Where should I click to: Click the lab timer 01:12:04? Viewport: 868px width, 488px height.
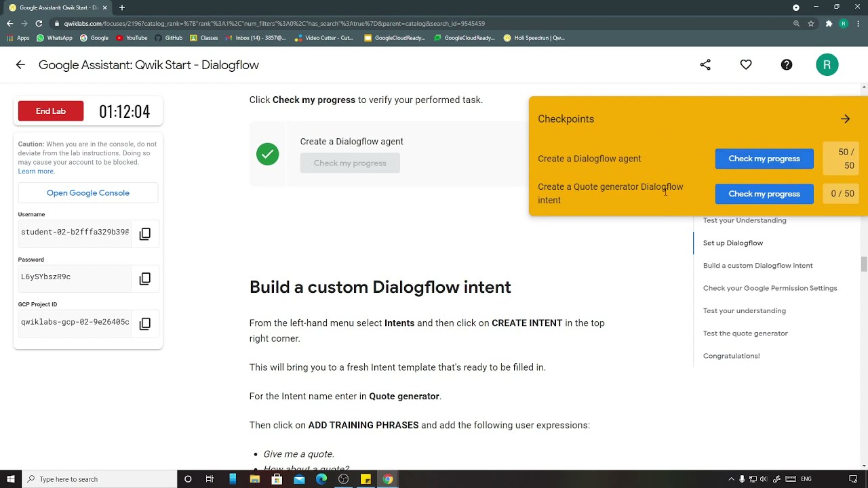tap(125, 112)
